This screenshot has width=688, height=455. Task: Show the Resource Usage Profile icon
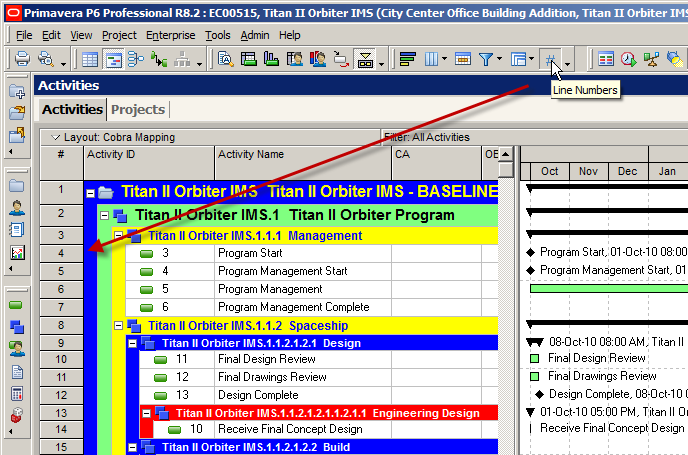[318, 59]
